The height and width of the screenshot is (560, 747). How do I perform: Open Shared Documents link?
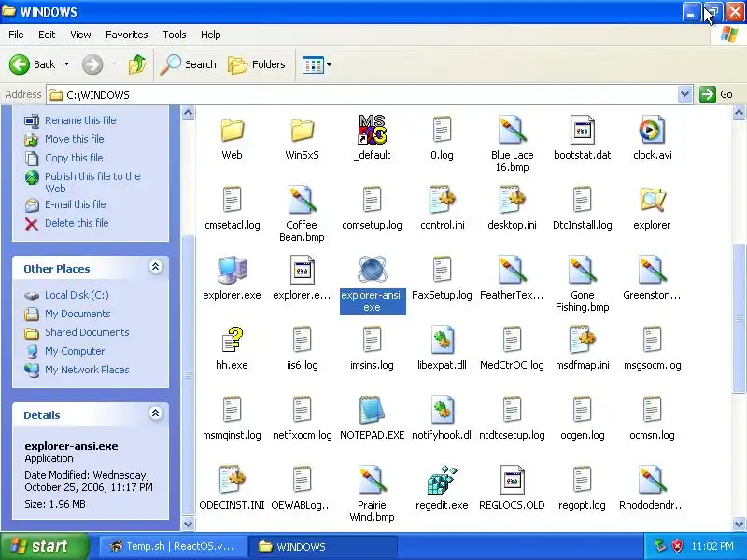tap(87, 332)
